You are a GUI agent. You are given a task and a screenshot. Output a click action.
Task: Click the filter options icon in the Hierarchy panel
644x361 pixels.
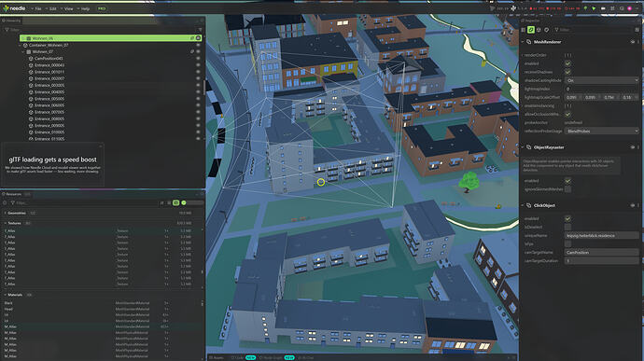pyautogui.click(x=200, y=30)
